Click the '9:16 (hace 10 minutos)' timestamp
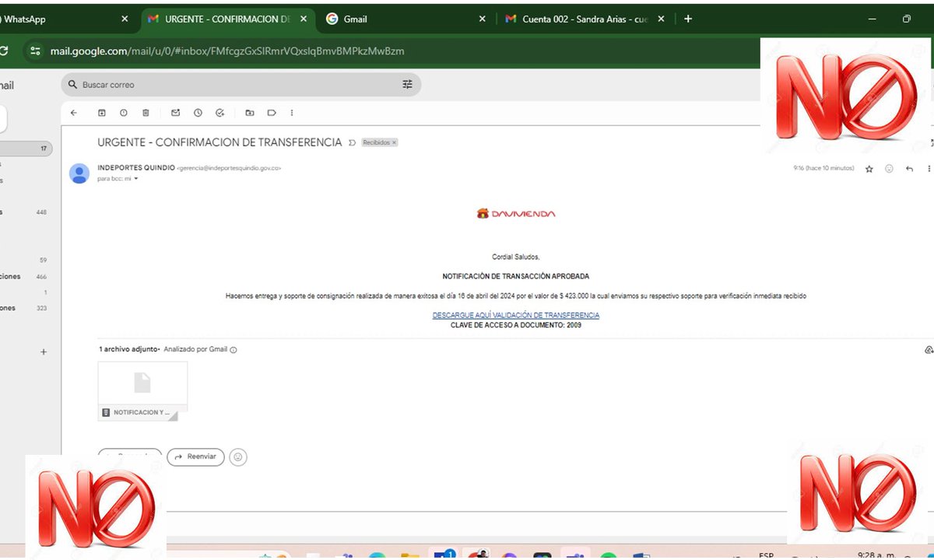The width and height of the screenshot is (934, 560). pyautogui.click(x=823, y=169)
